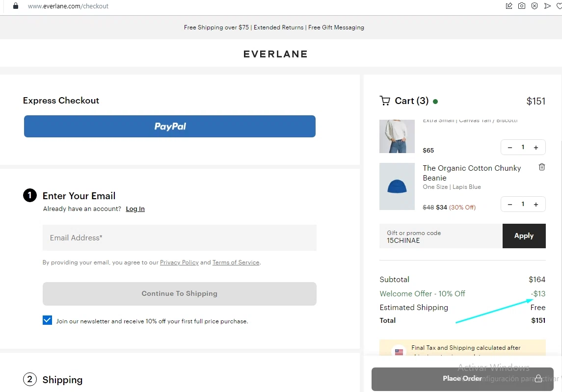The width and height of the screenshot is (562, 392).
Task: Click the One Size | Lapis Blue text
Action: [x=452, y=187]
